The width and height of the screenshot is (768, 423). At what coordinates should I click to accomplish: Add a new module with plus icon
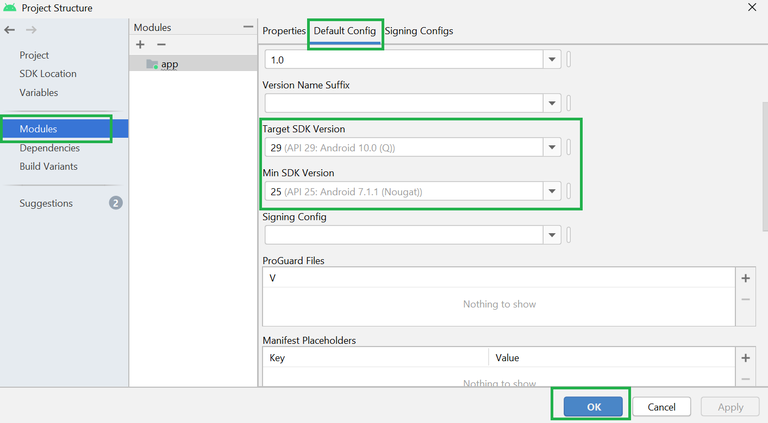140,45
